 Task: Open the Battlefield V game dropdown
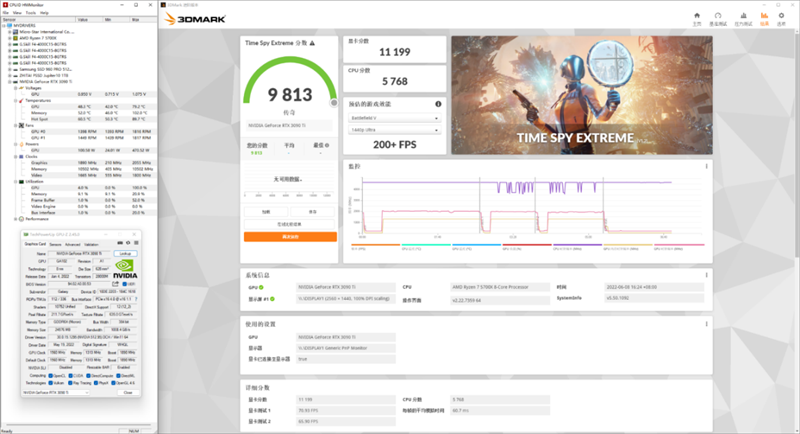click(394, 118)
